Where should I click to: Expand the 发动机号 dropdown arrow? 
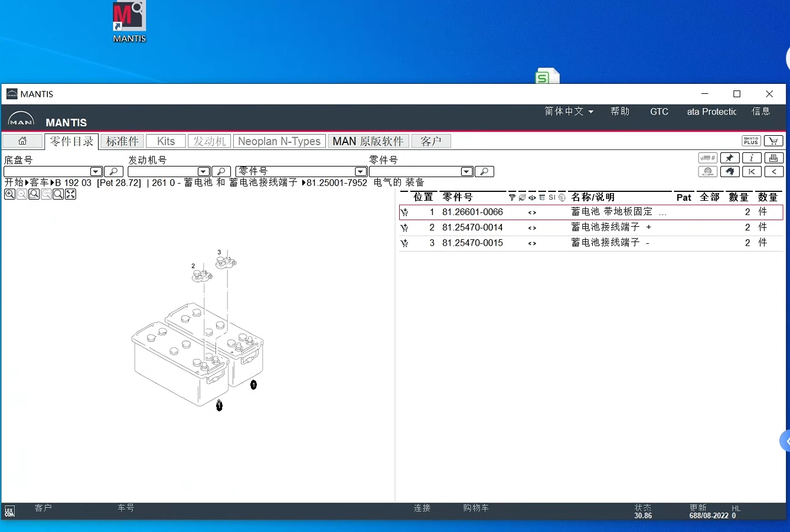[204, 172]
